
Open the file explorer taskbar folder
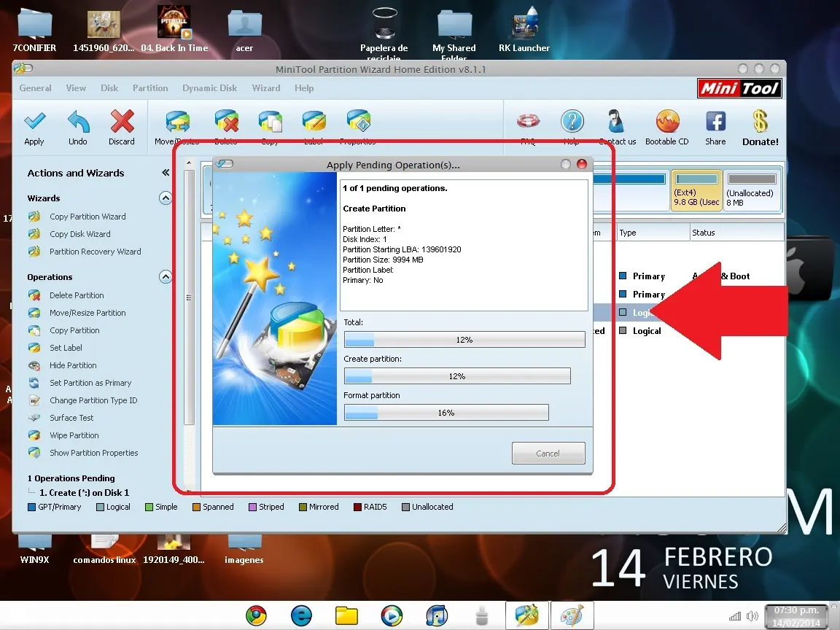coord(346,615)
